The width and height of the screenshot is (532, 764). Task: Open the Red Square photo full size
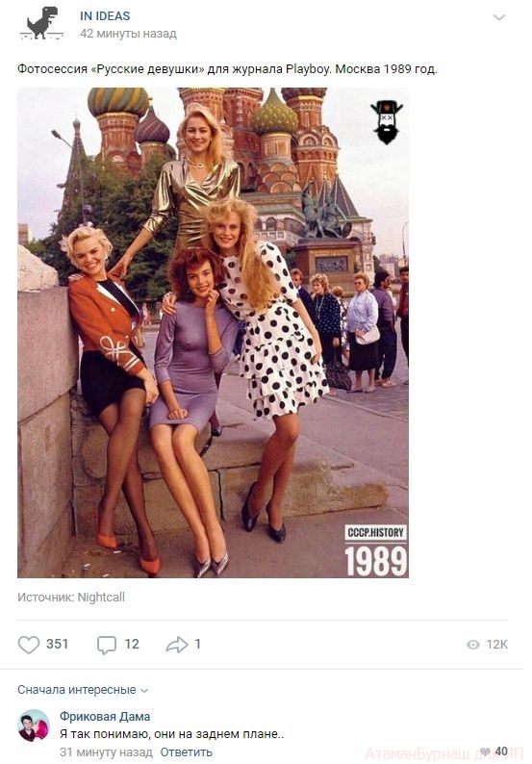coord(213,333)
